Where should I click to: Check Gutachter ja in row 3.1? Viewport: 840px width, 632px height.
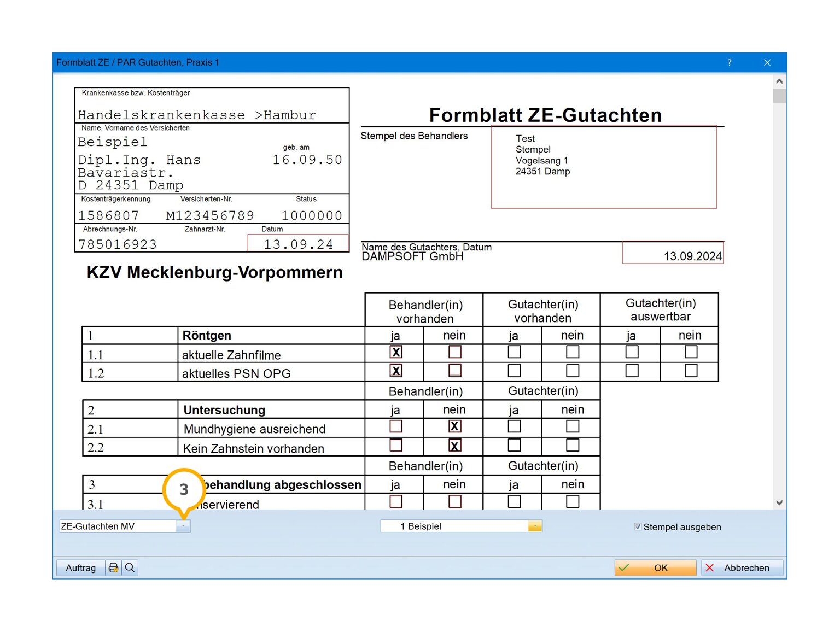[515, 501]
